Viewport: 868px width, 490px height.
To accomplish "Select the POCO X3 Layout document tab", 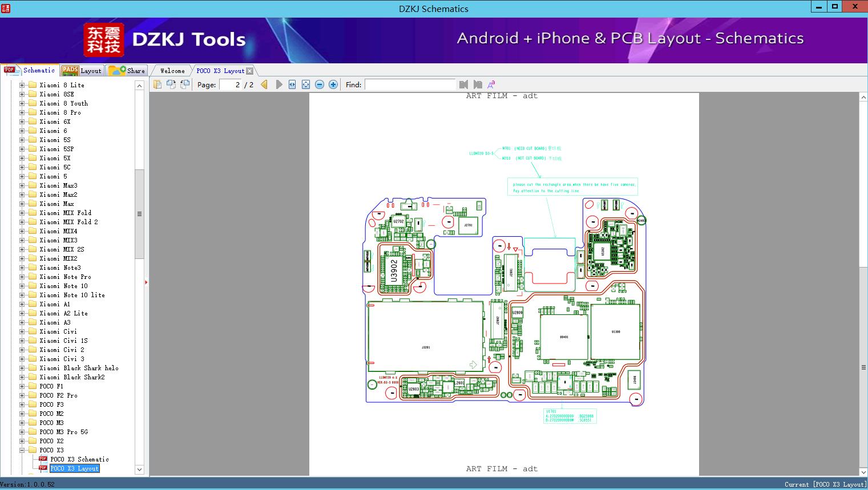I will [x=220, y=71].
